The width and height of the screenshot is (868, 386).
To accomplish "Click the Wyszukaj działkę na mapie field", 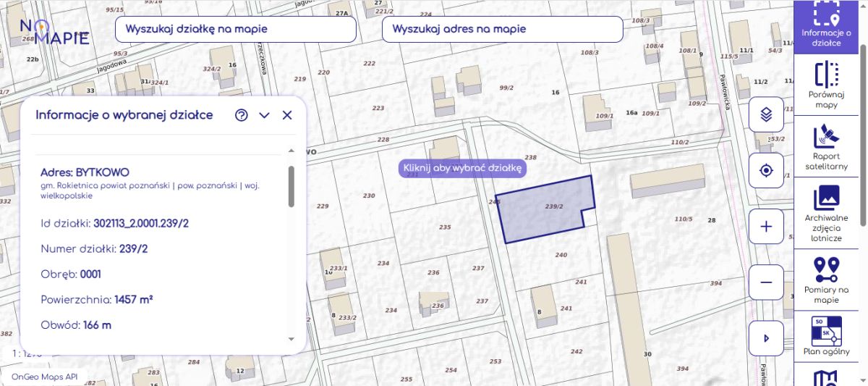I will [236, 30].
